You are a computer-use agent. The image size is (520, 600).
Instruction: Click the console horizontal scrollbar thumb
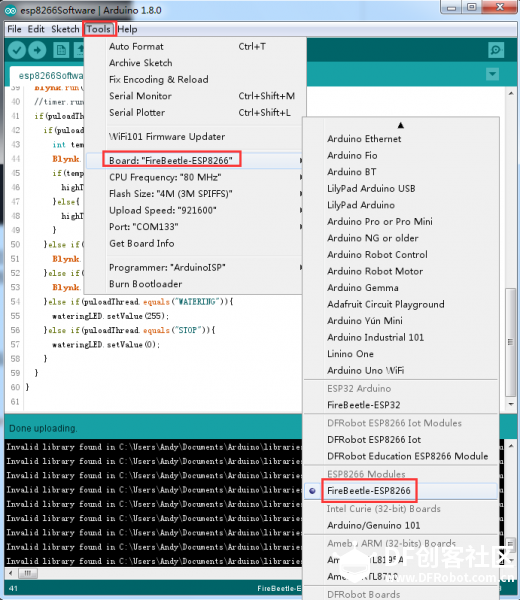point(28,573)
